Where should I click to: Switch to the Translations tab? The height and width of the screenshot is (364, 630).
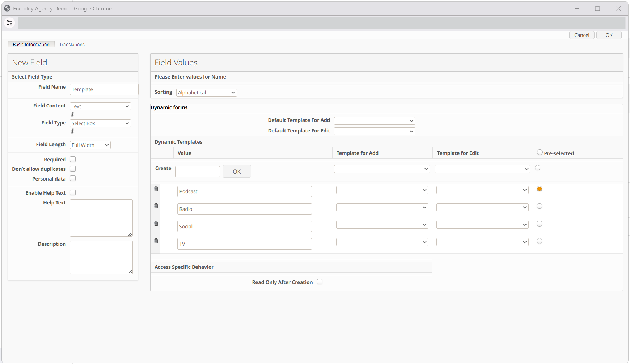pos(72,44)
